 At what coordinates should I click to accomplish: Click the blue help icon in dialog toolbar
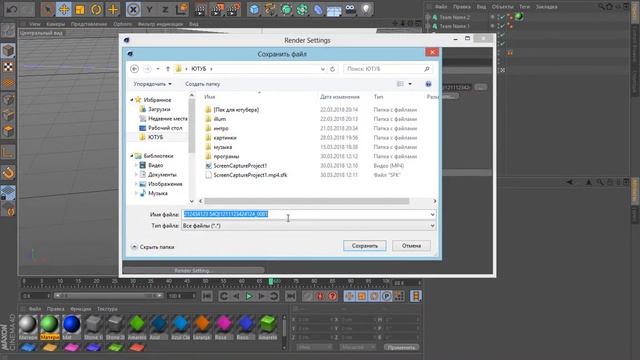(x=428, y=84)
